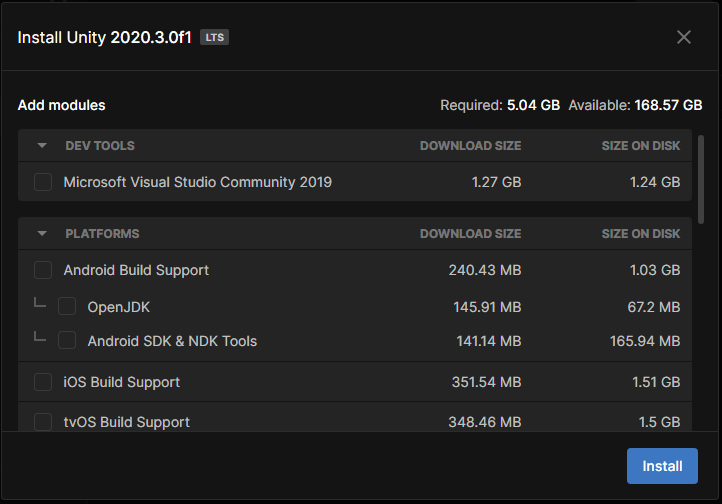Click the Install button

[662, 466]
